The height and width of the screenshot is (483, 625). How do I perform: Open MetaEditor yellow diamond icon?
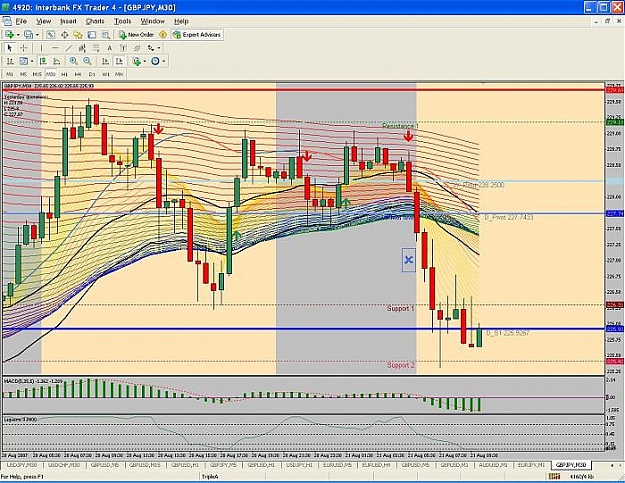[x=163, y=35]
